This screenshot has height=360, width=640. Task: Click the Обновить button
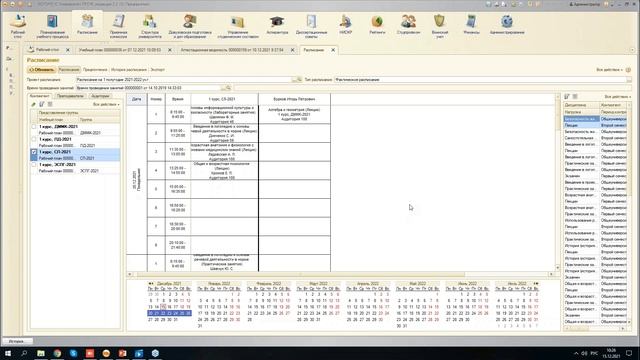coord(42,70)
